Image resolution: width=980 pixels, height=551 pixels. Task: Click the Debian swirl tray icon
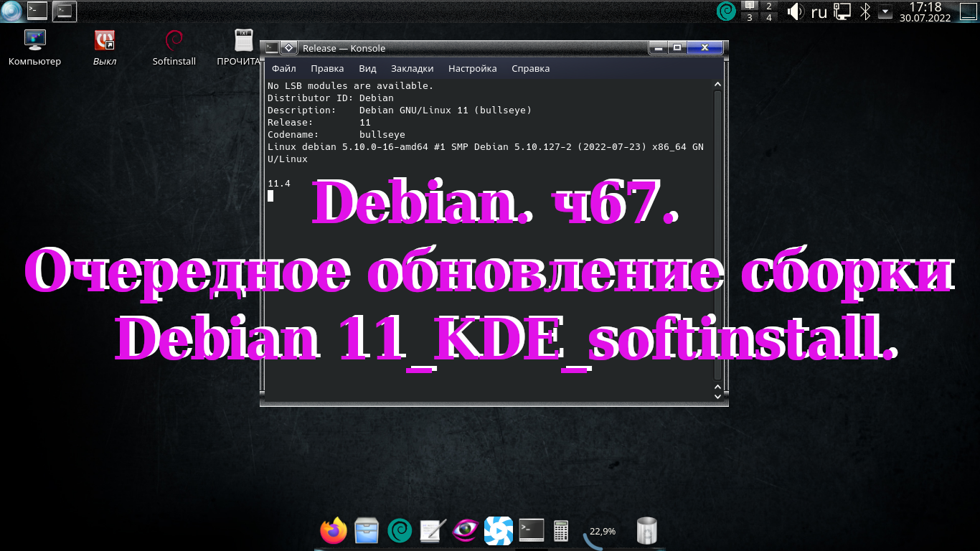(x=726, y=11)
